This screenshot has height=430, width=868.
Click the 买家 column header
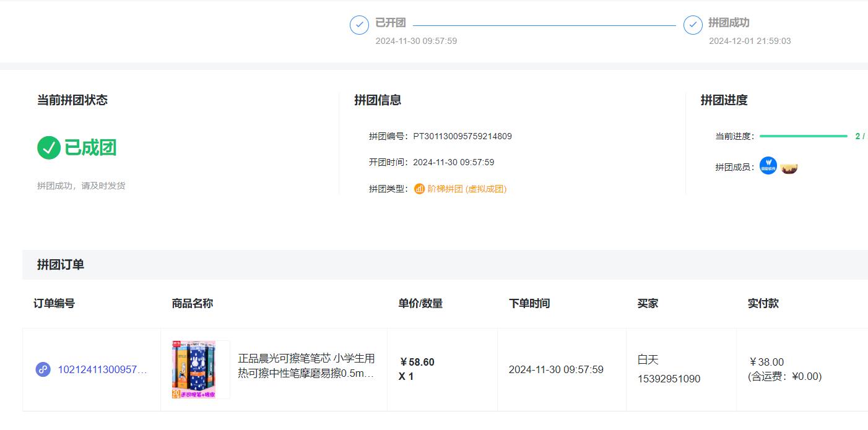648,303
